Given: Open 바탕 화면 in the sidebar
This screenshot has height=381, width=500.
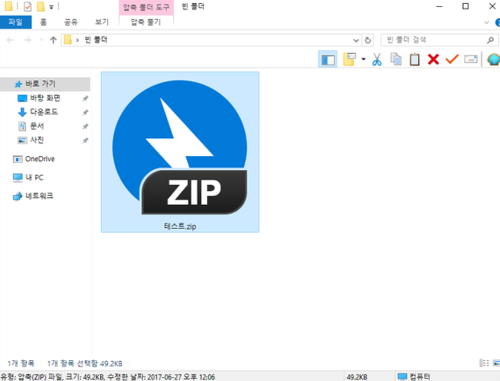Looking at the screenshot, I should click(x=45, y=98).
